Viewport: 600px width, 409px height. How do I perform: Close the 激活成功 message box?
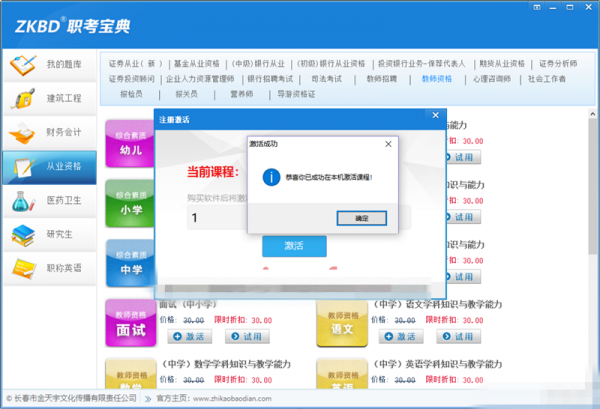click(388, 144)
